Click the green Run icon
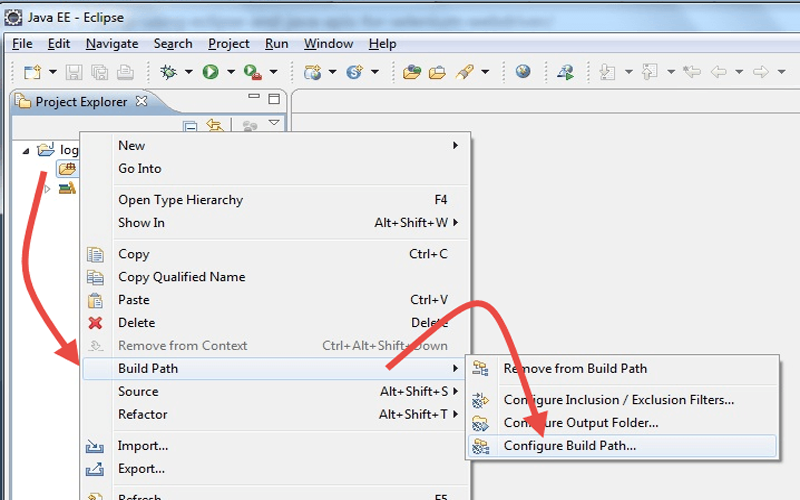 (x=210, y=72)
